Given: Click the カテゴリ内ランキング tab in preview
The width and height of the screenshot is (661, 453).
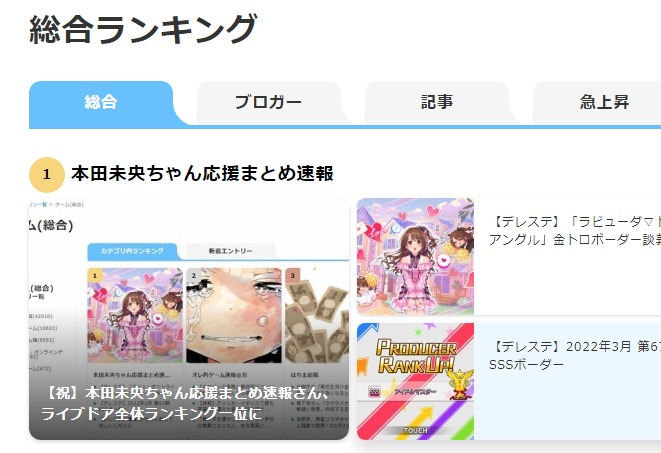Looking at the screenshot, I should 132,251.
